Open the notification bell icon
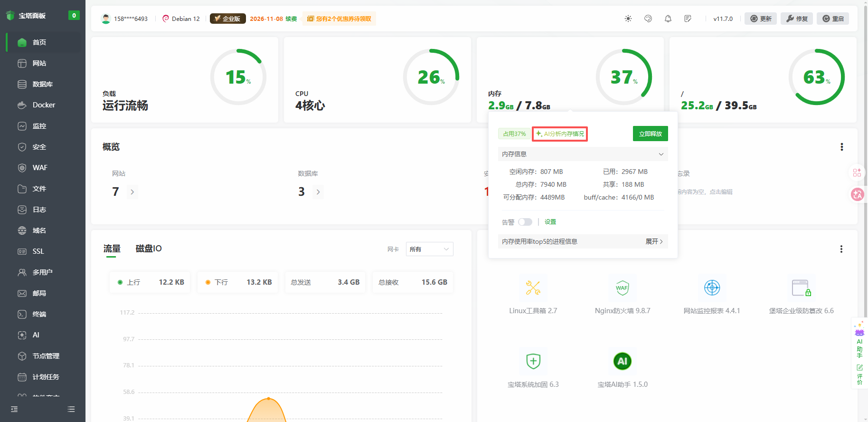The height and width of the screenshot is (422, 868). point(668,19)
